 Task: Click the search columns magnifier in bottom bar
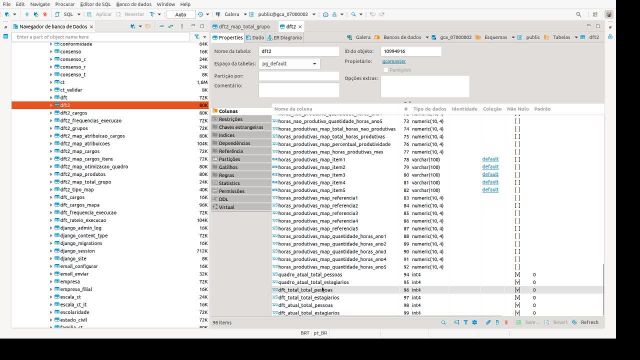point(444,322)
